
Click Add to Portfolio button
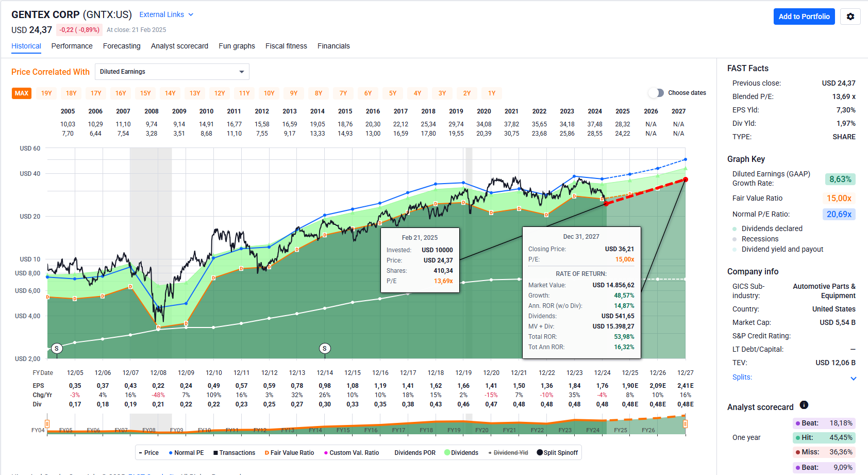click(x=804, y=17)
